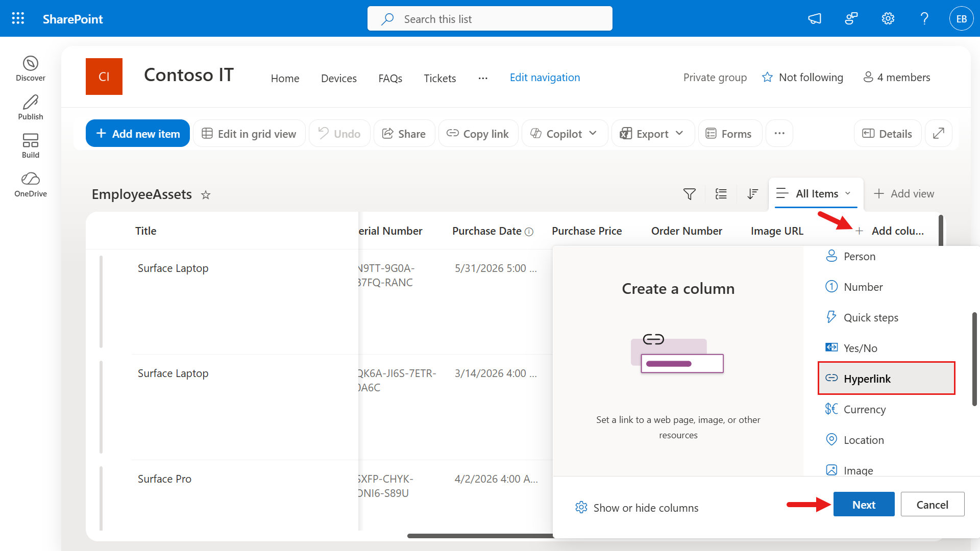Viewport: 980px width, 551px height.
Task: Click the Surface Pro item title
Action: tap(164, 479)
